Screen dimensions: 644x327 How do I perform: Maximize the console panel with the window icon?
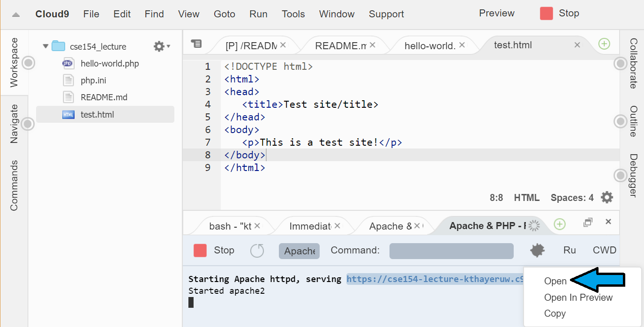click(588, 222)
